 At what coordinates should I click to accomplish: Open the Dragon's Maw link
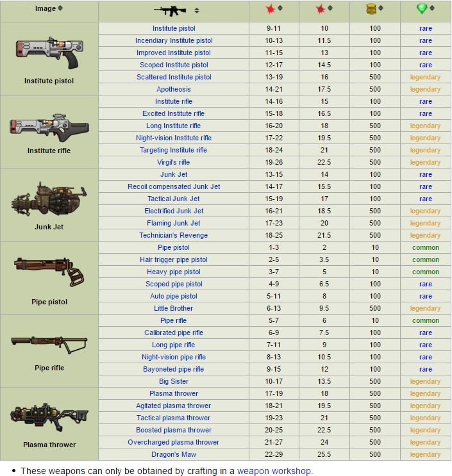coord(174,454)
